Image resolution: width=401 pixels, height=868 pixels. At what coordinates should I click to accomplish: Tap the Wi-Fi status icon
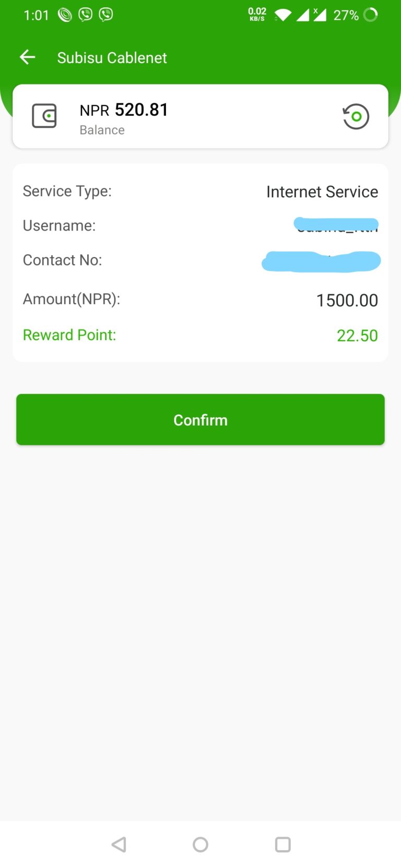[x=282, y=15]
